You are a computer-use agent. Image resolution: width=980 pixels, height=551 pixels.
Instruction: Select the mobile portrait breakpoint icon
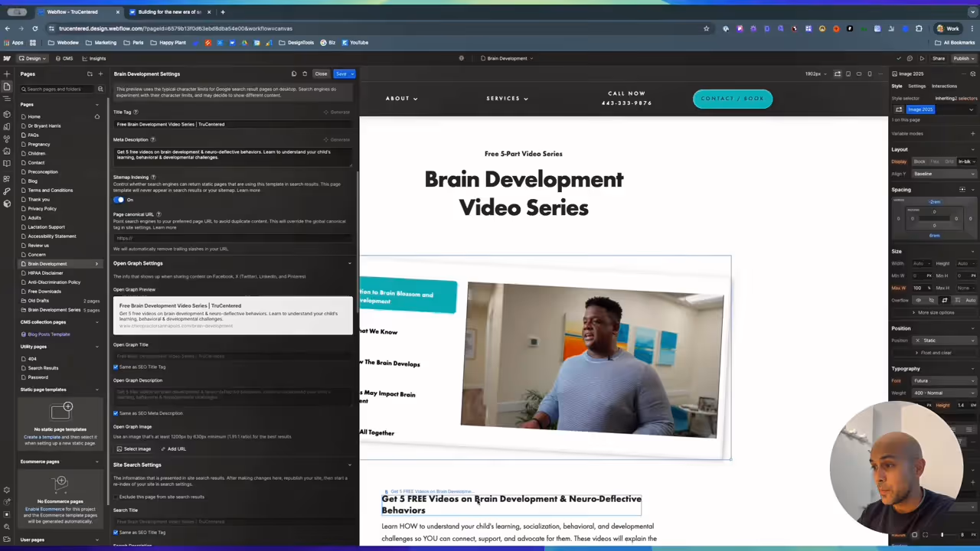[869, 74]
